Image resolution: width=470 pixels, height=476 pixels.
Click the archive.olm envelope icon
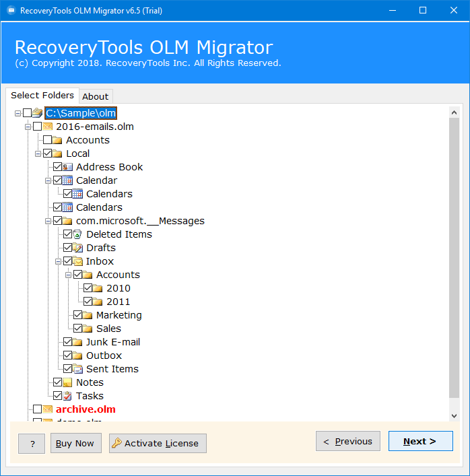[x=47, y=409]
